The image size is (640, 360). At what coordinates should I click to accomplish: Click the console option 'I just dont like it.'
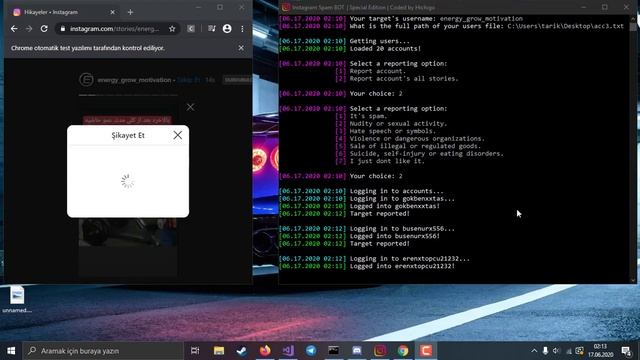pos(387,161)
